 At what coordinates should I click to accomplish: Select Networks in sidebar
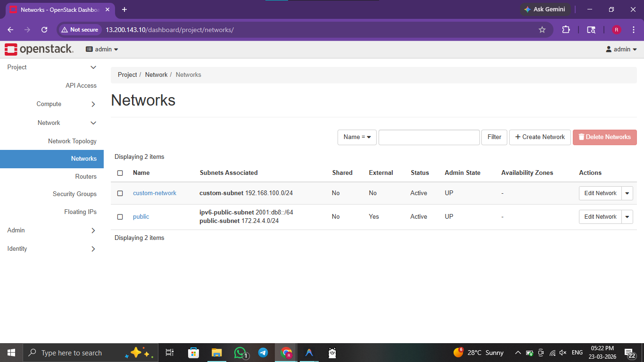[52, 159]
